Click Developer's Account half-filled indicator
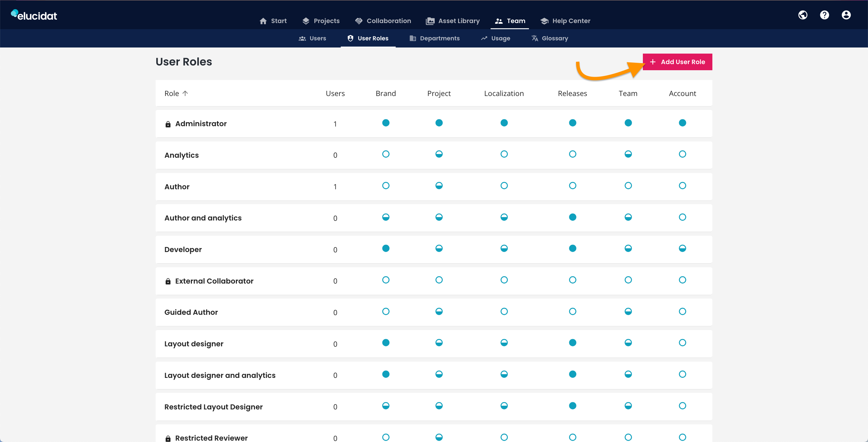Image resolution: width=868 pixels, height=442 pixels. tap(682, 248)
